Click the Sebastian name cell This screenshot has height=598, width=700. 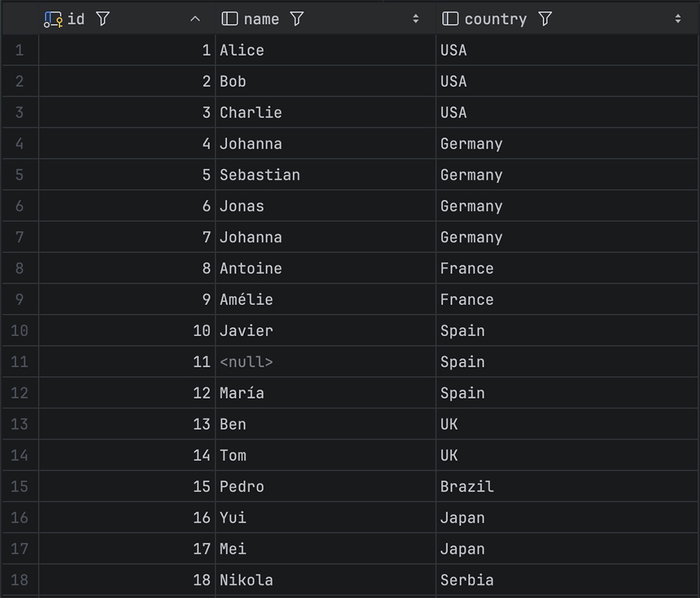pos(260,175)
